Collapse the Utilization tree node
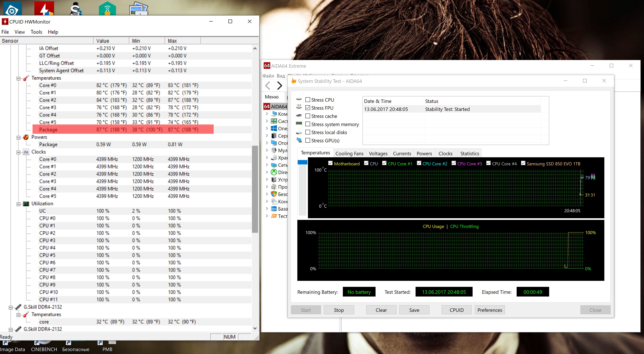Viewport: 644px width, 354px height. click(18, 204)
